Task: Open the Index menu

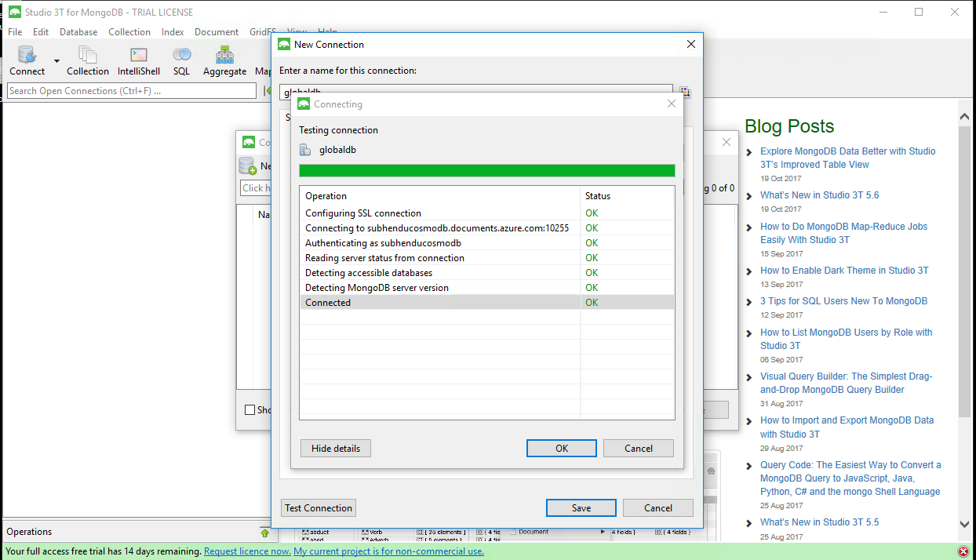Action: coord(173,32)
